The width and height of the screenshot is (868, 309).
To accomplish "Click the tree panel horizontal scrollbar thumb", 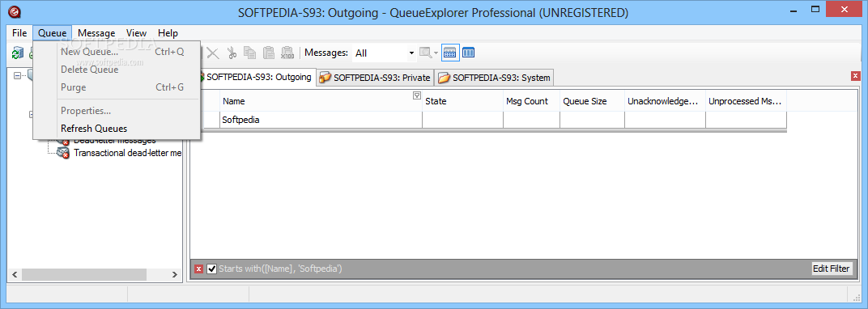I will [84, 274].
